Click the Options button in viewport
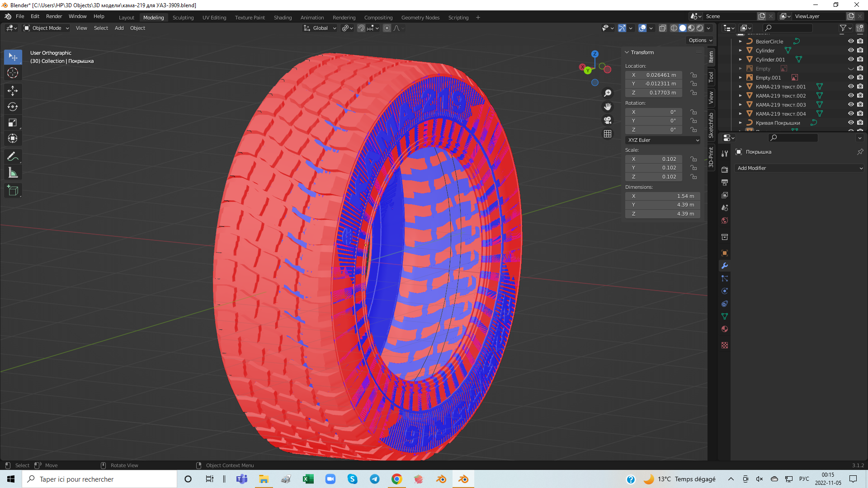This screenshot has width=868, height=488. click(700, 40)
